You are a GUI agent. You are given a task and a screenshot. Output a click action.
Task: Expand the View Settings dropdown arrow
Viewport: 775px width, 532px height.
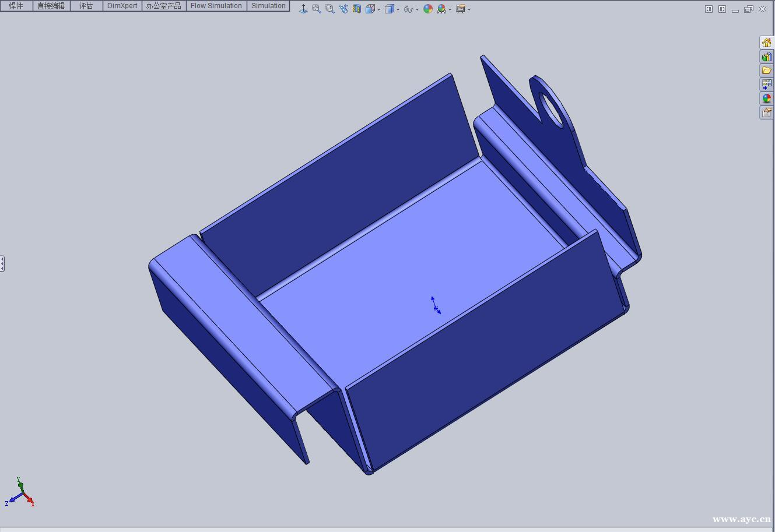pyautogui.click(x=468, y=8)
